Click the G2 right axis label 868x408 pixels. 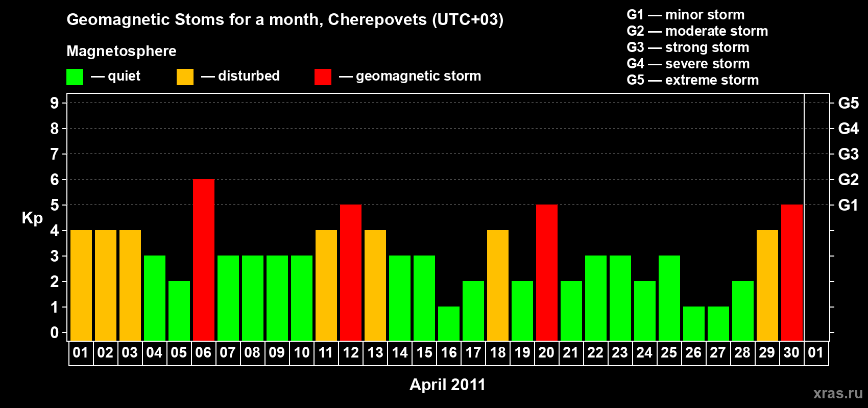(x=849, y=180)
